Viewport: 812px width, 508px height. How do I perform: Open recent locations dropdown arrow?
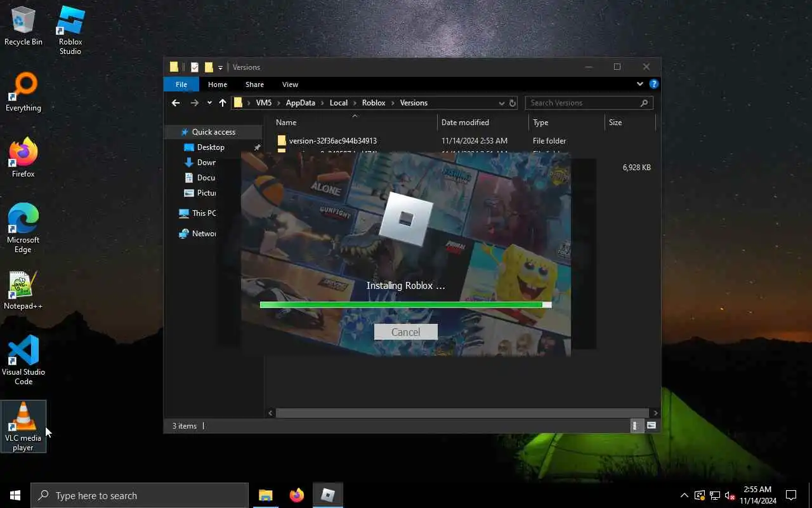pos(209,103)
